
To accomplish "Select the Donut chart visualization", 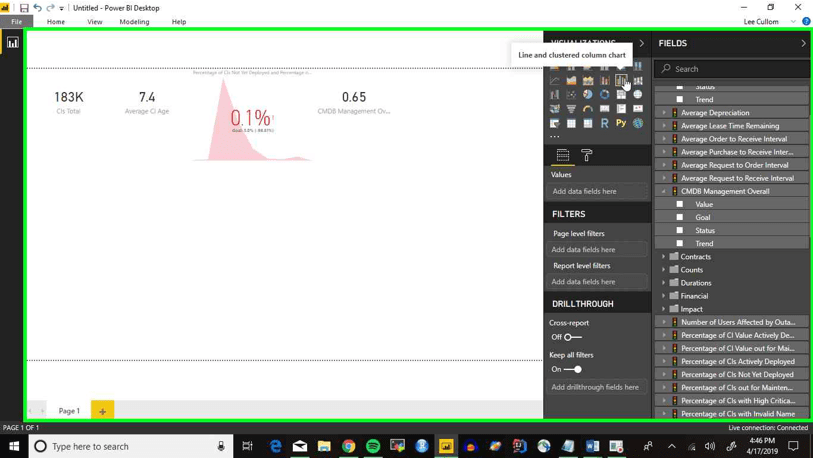I will click(x=605, y=94).
